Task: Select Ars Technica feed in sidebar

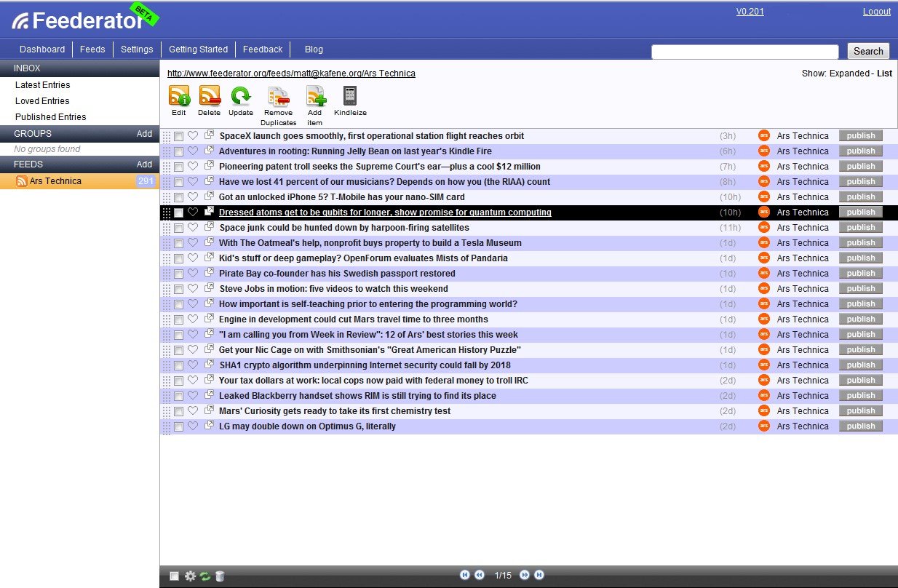Action: tap(79, 181)
